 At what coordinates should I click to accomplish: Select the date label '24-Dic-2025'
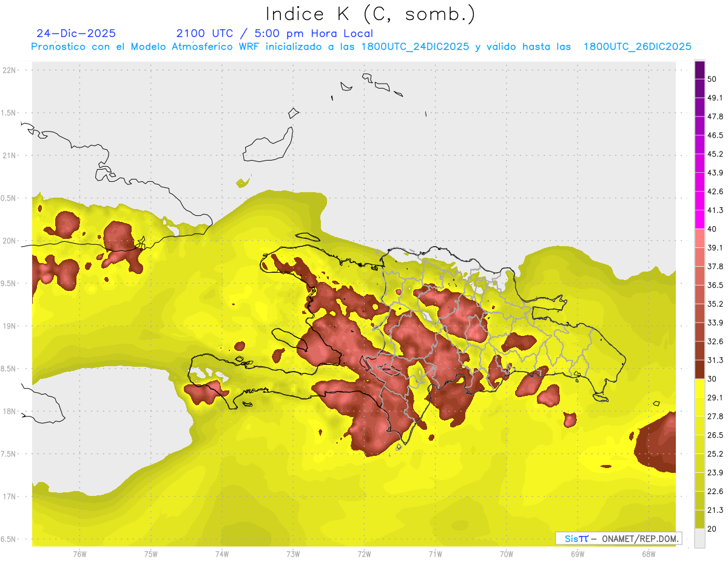tap(76, 33)
